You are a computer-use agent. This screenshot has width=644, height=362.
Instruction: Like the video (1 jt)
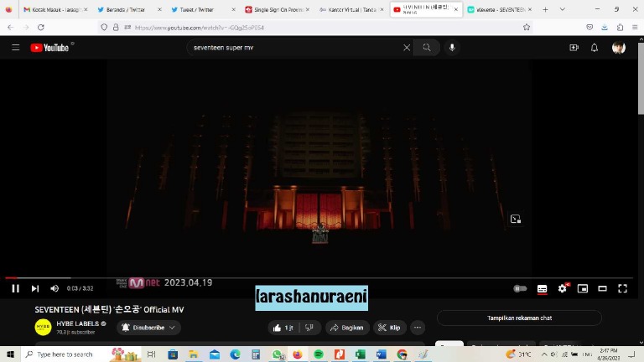[x=283, y=328]
